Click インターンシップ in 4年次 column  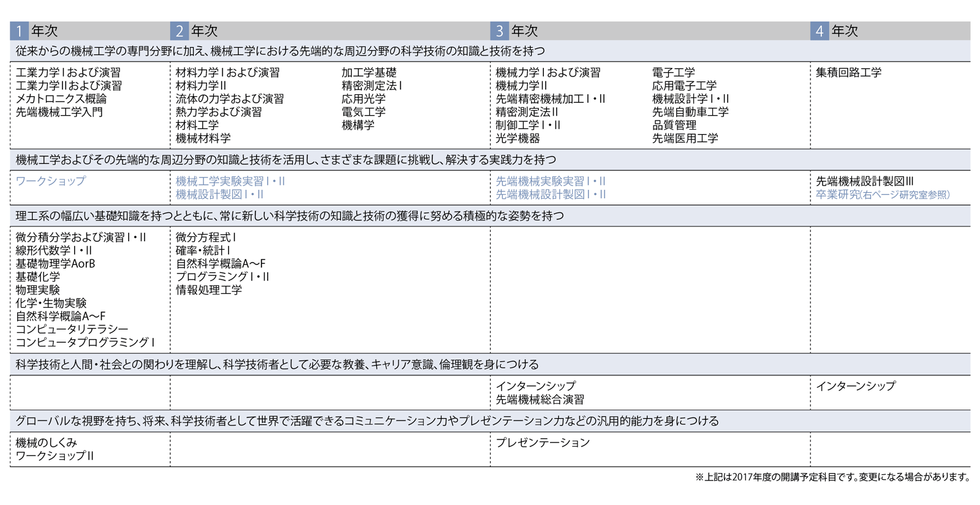856,386
